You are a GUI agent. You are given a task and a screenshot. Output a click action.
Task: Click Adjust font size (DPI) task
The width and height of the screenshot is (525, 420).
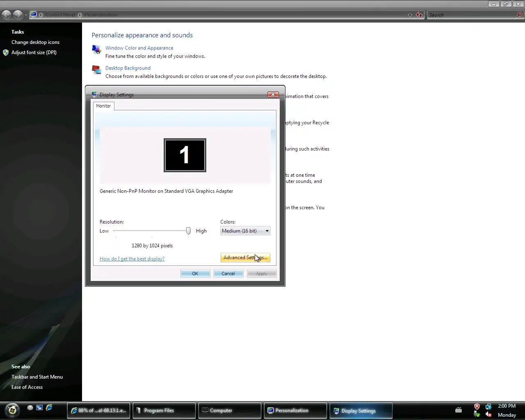click(34, 52)
